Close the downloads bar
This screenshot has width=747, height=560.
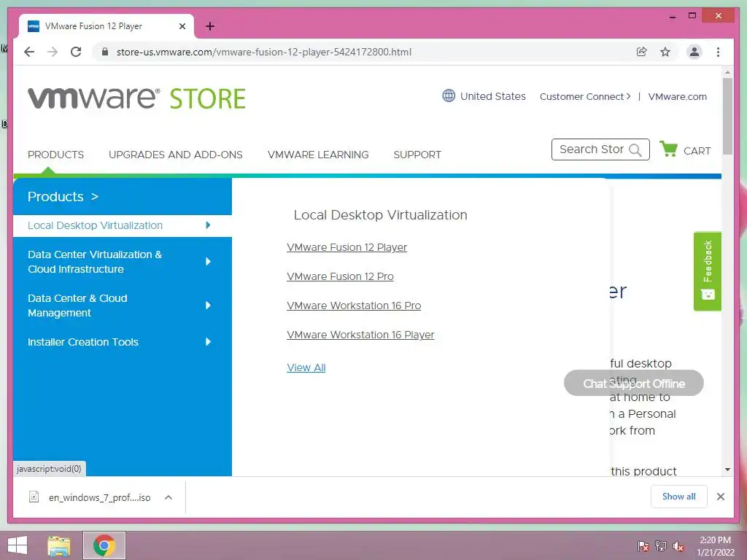(x=720, y=497)
